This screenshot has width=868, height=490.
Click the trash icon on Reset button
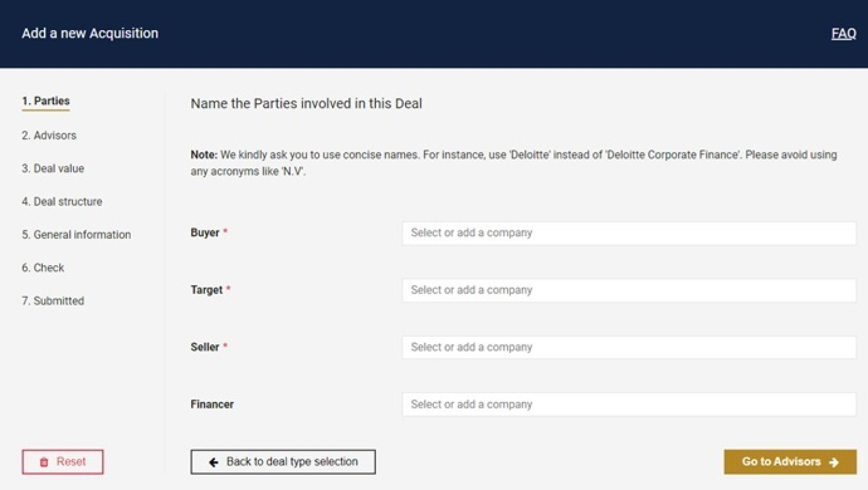point(43,462)
